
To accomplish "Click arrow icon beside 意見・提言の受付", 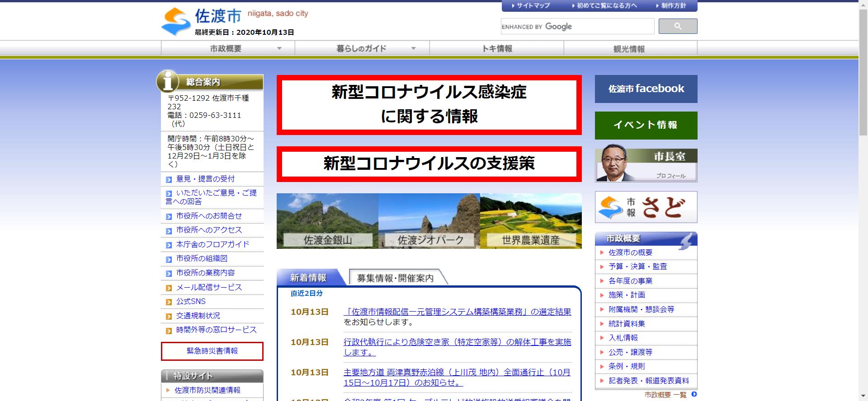I will pos(169,180).
